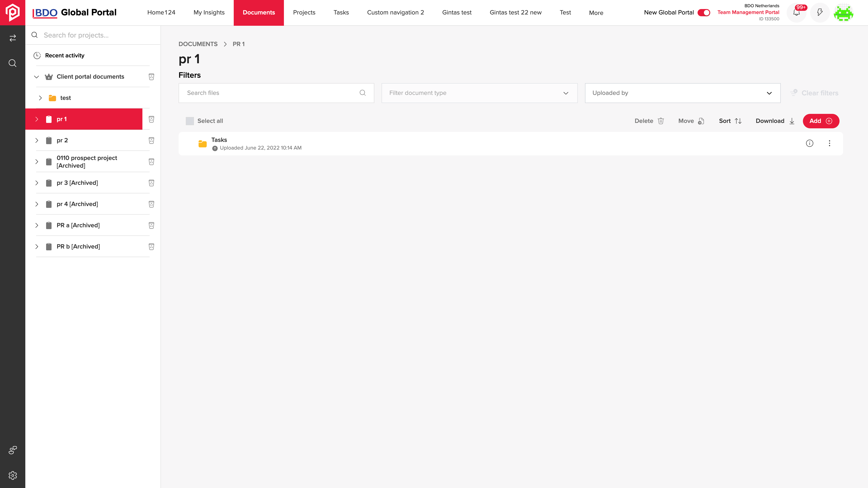The image size is (868, 488).
Task: Focus the Search for projects field
Action: (93, 35)
